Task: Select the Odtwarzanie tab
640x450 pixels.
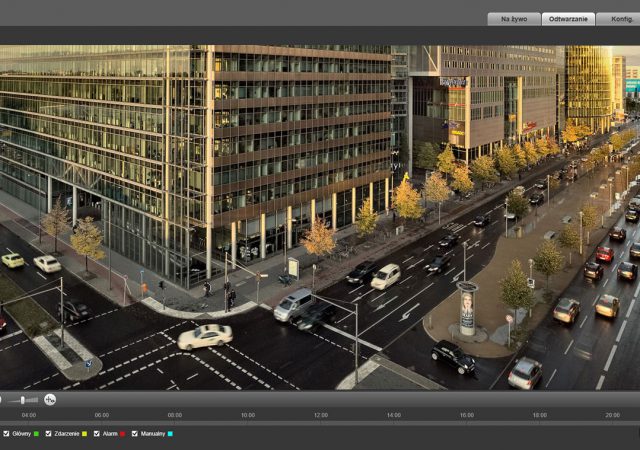Action: point(568,19)
